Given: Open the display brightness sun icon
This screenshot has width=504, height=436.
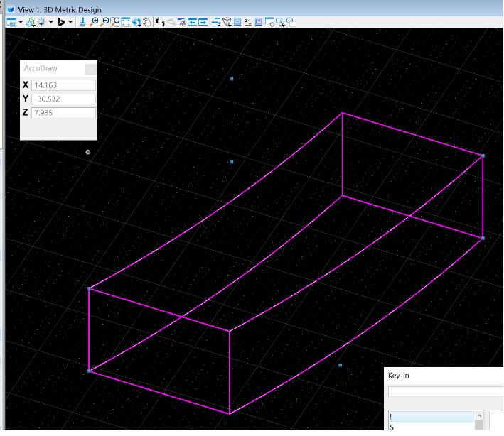Looking at the screenshot, I should [42, 22].
